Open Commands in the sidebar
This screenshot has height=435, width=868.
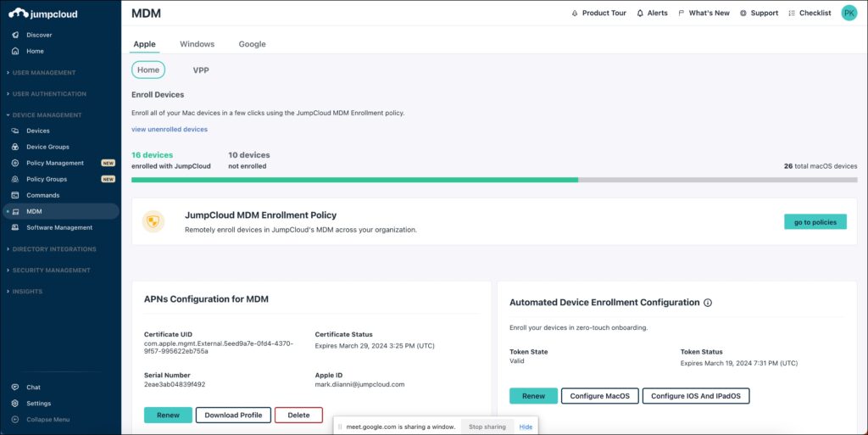pos(42,195)
